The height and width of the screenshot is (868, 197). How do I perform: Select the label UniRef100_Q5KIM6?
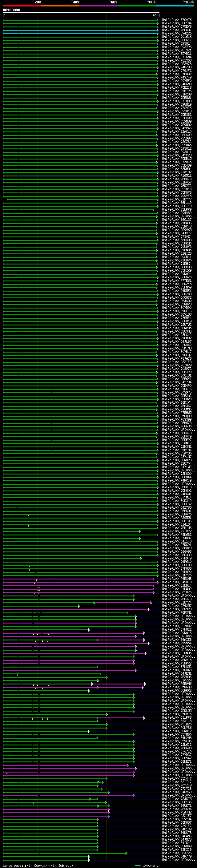(177, 528)
